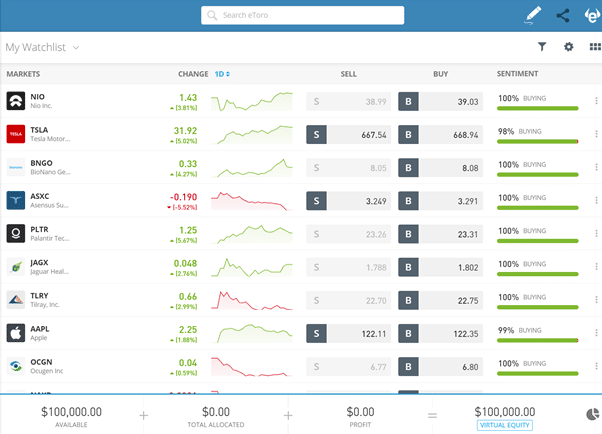Open the three-dot menu for OCGN row
The image size is (602, 434).
click(596, 366)
